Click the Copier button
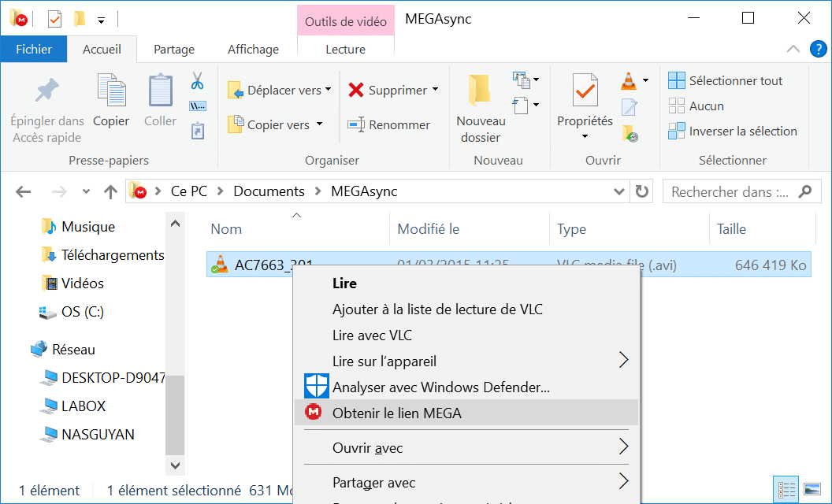Image resolution: width=832 pixels, height=504 pixels. tap(111, 101)
